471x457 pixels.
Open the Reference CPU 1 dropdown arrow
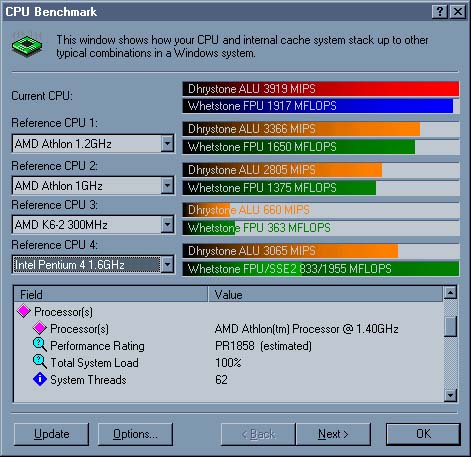(167, 143)
